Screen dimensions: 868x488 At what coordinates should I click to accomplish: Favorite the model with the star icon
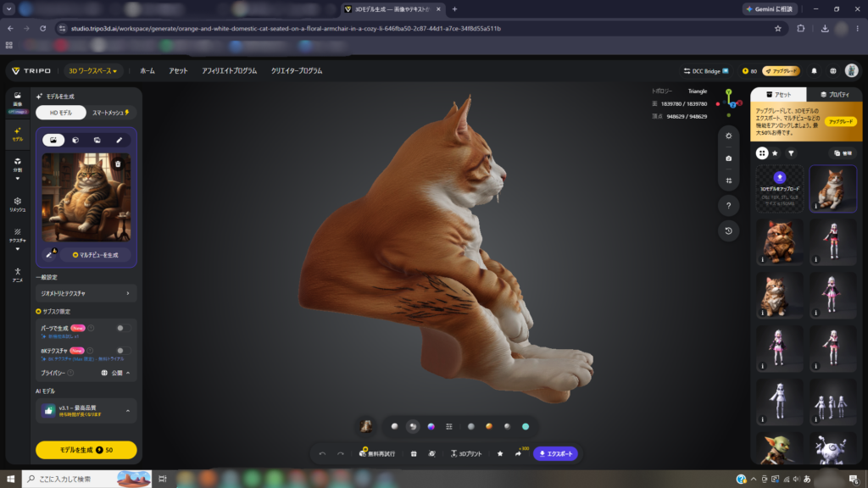click(x=500, y=454)
